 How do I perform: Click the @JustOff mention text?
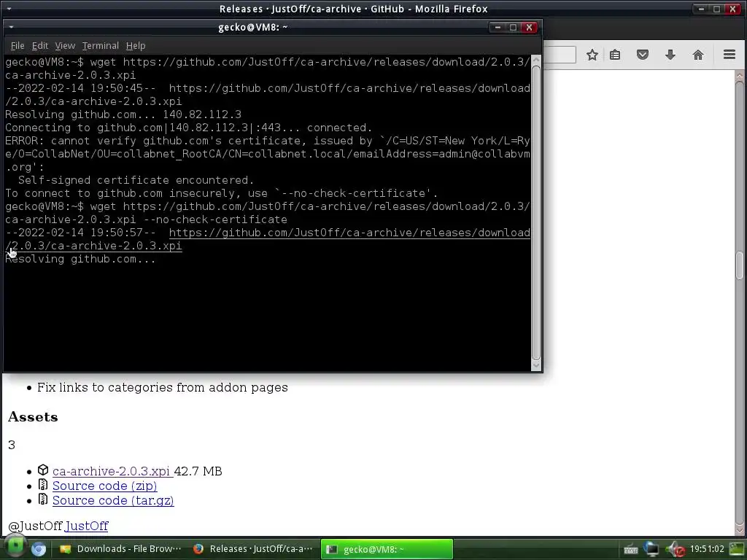[x=35, y=526]
